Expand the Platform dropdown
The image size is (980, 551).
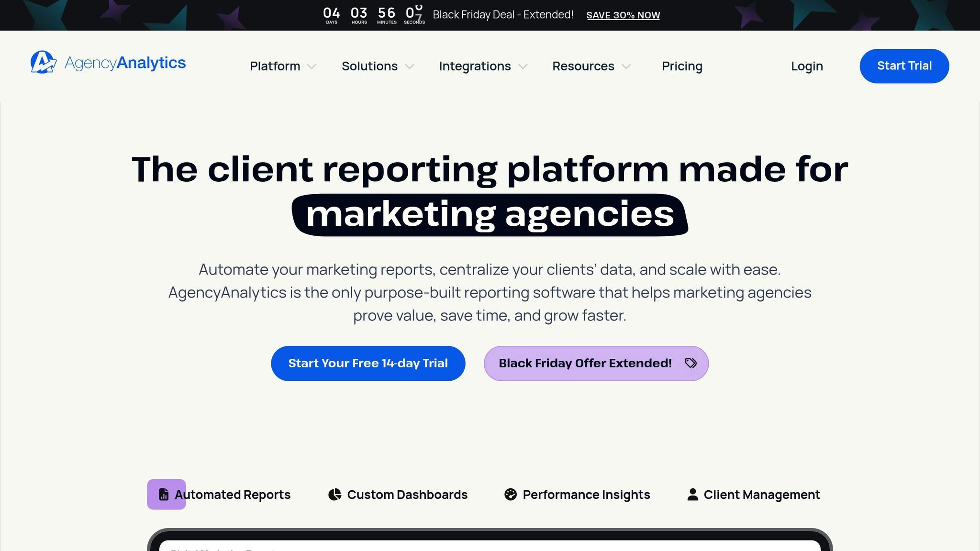(312, 67)
